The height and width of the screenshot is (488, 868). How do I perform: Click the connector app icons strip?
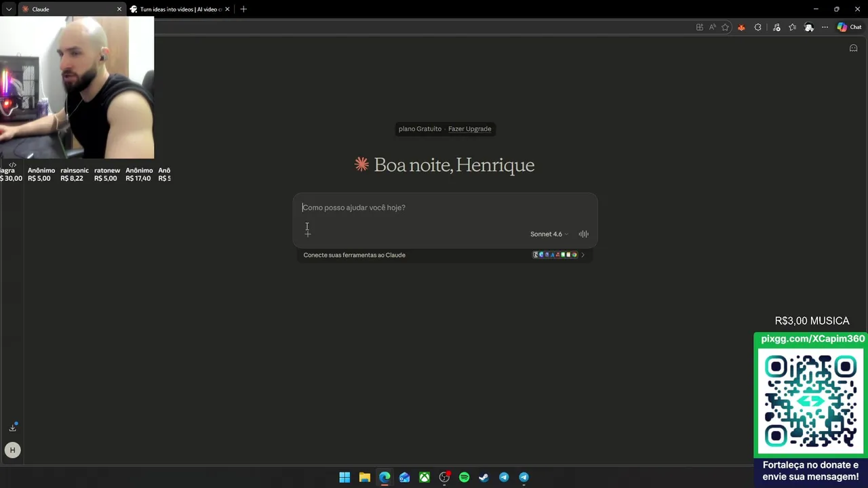[x=555, y=255]
